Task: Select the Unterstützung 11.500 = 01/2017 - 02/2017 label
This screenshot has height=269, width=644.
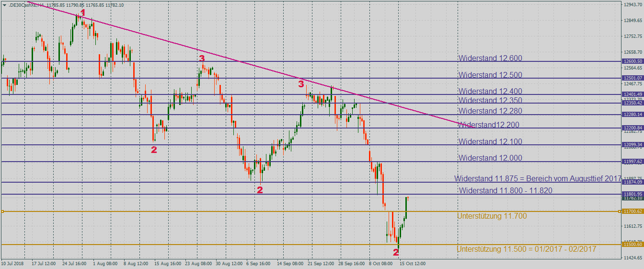Action: [526, 249]
